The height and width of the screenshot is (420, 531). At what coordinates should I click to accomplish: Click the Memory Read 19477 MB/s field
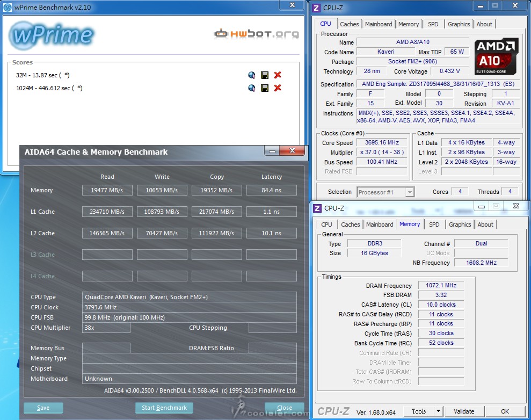[x=107, y=190]
